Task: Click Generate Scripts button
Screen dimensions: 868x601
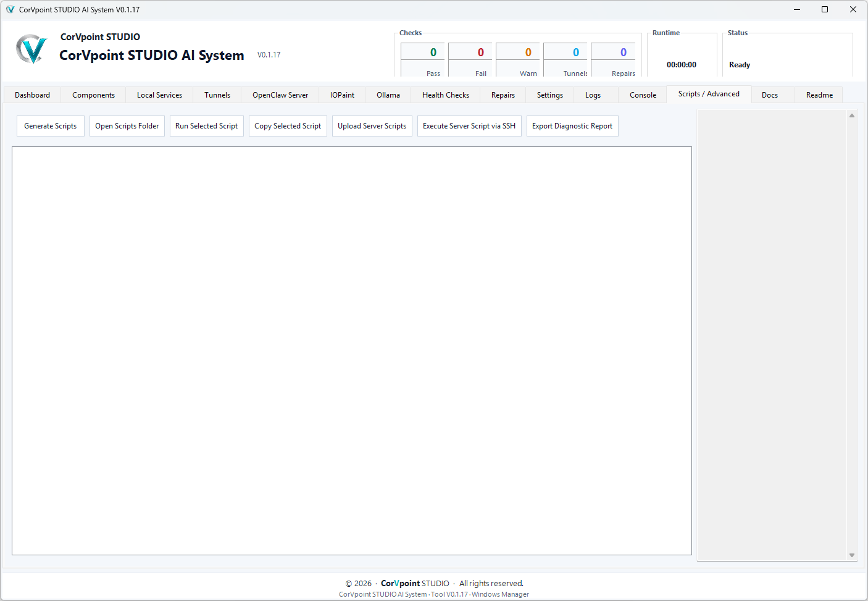Action: (51, 126)
